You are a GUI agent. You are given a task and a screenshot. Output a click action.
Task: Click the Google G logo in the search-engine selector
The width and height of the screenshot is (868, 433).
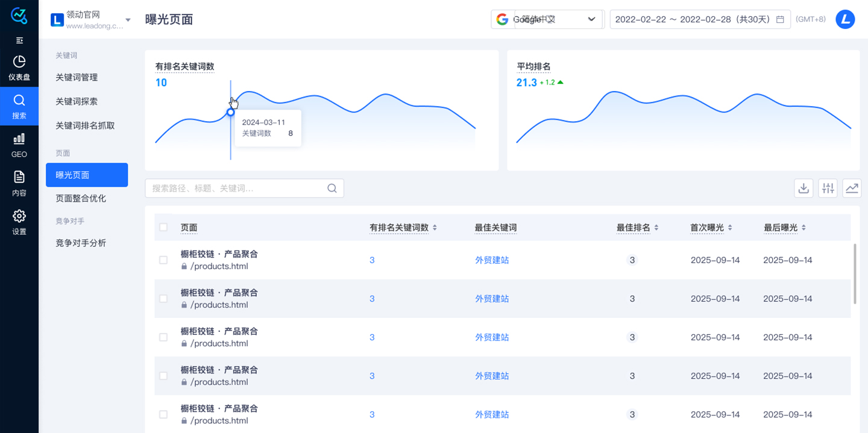tap(502, 19)
